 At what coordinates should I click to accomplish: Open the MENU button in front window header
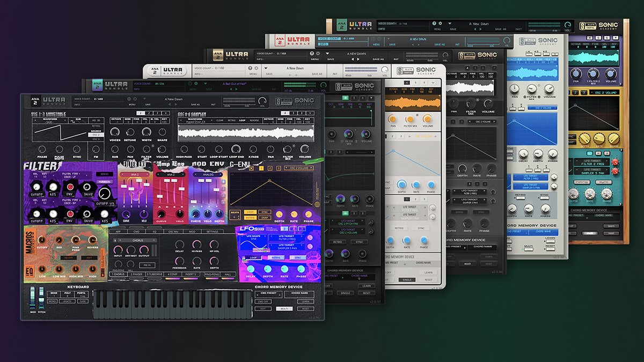click(131, 105)
